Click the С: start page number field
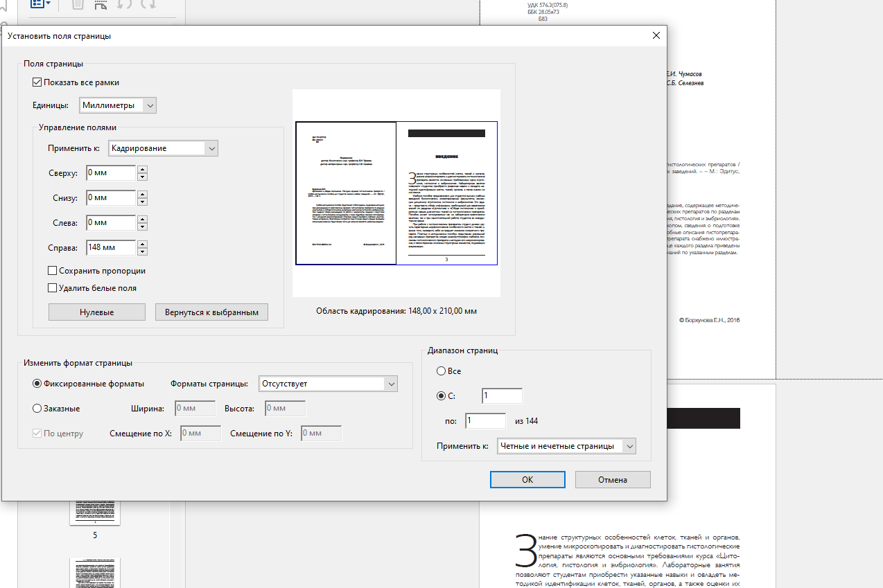The height and width of the screenshot is (588, 883). click(502, 395)
